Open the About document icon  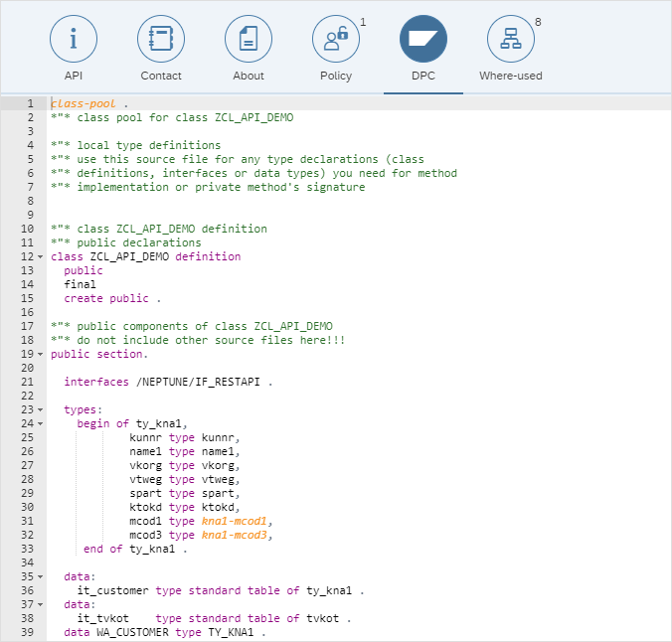[x=249, y=39]
